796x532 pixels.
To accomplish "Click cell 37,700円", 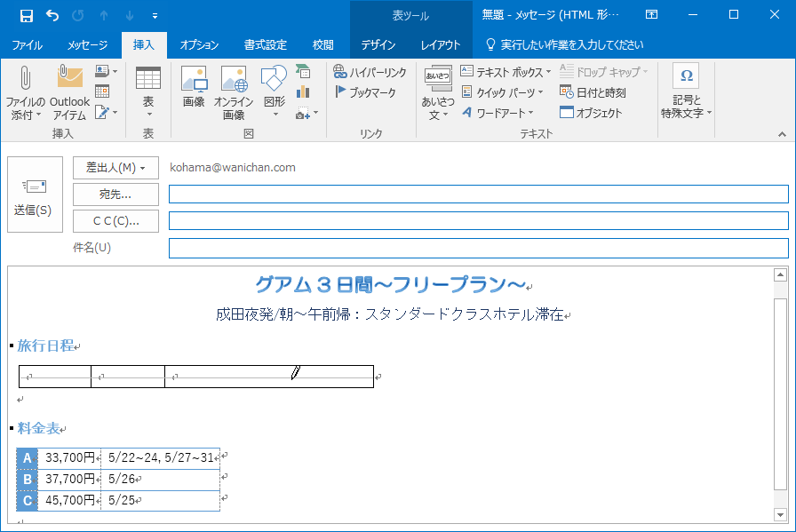I will (x=69, y=480).
